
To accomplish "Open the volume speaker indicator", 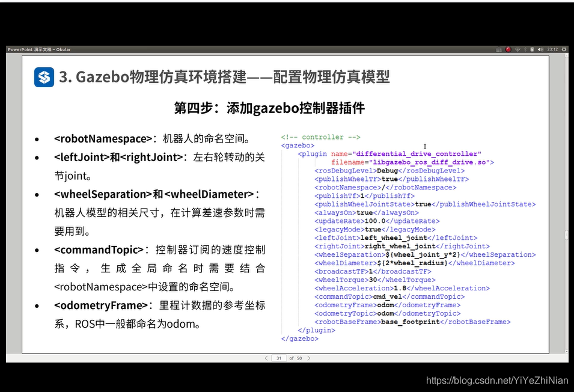I will [x=540, y=49].
